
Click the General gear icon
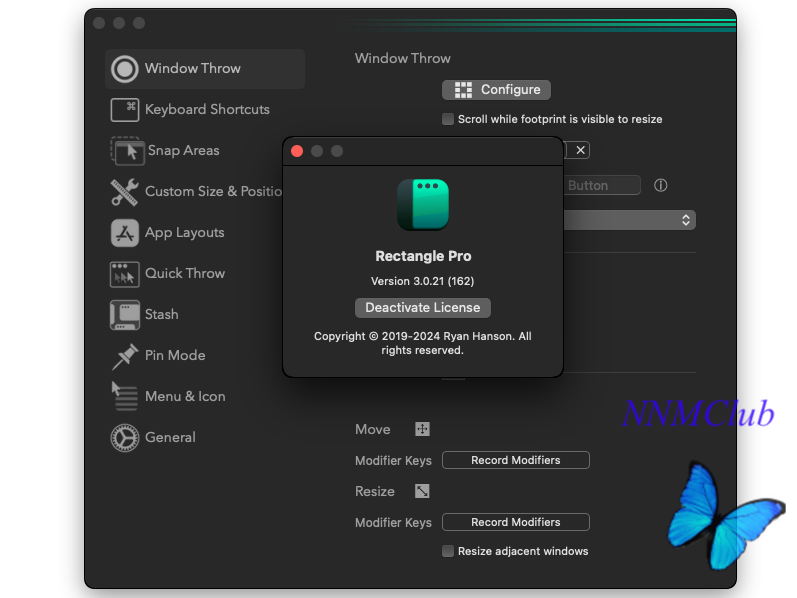(125, 438)
